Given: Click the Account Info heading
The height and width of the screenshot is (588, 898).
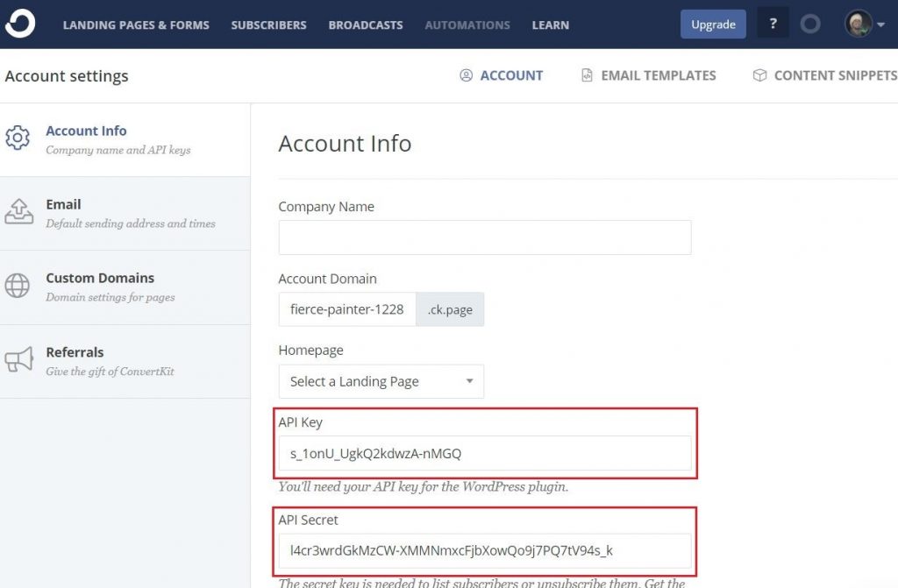Looking at the screenshot, I should 345,143.
